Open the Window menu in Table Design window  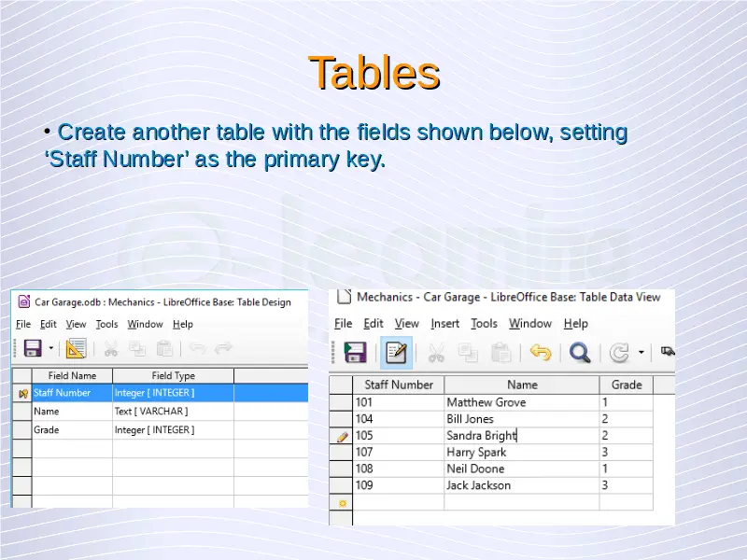coord(145,324)
